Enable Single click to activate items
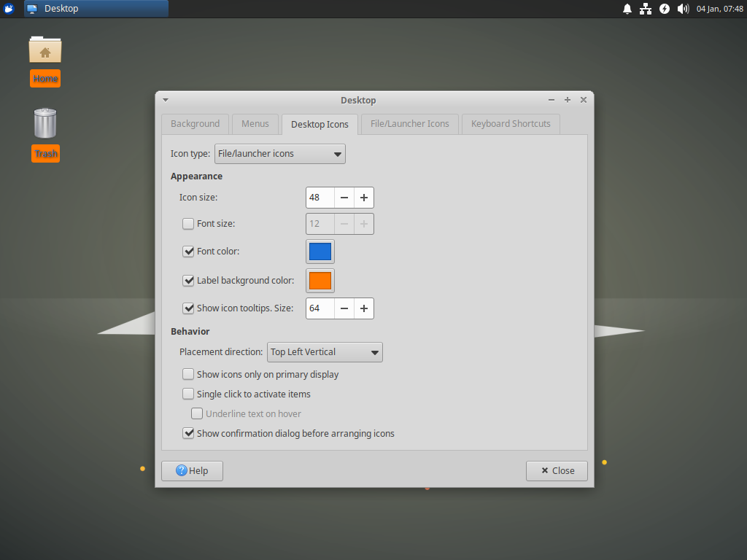Image resolution: width=747 pixels, height=560 pixels. point(187,394)
